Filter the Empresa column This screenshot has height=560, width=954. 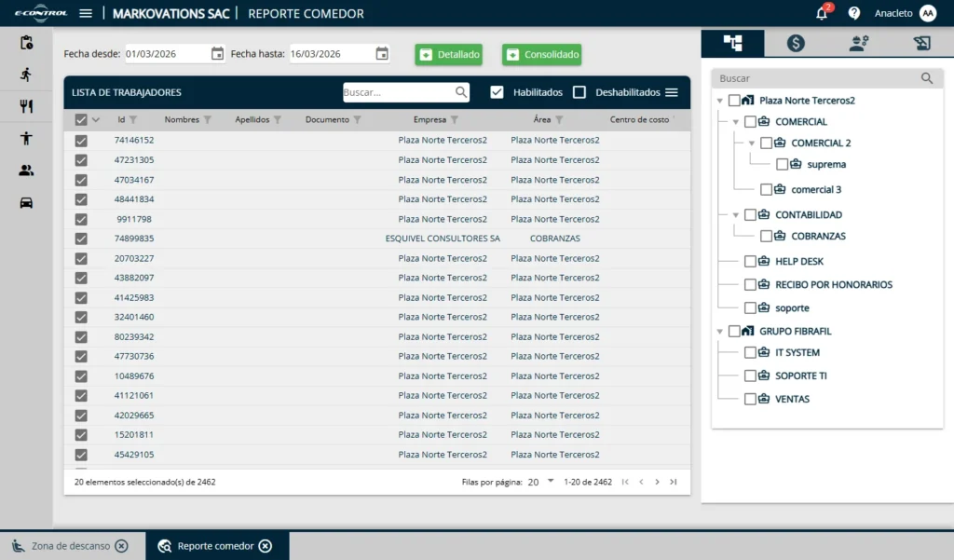pyautogui.click(x=455, y=120)
